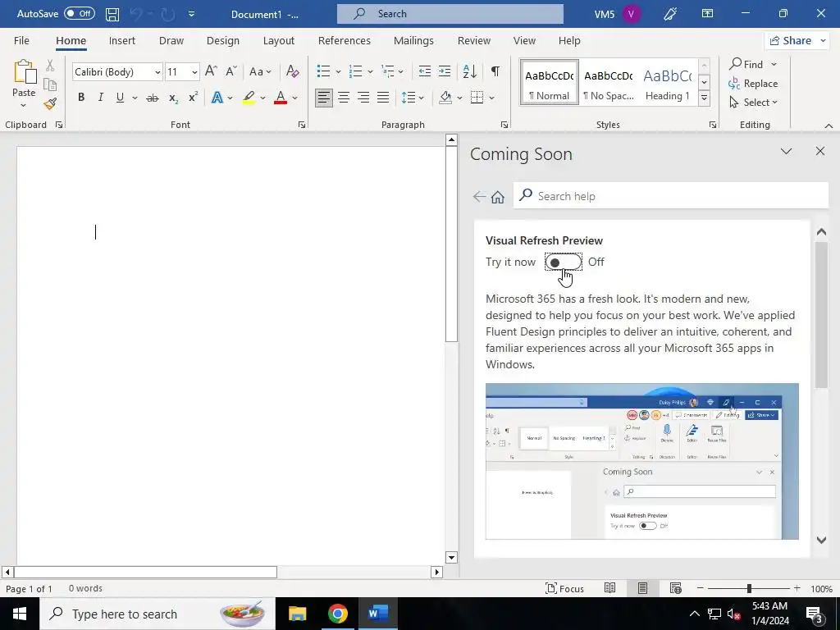Viewport: 840px width, 630px height.
Task: Toggle Bold formatting
Action: pyautogui.click(x=81, y=98)
